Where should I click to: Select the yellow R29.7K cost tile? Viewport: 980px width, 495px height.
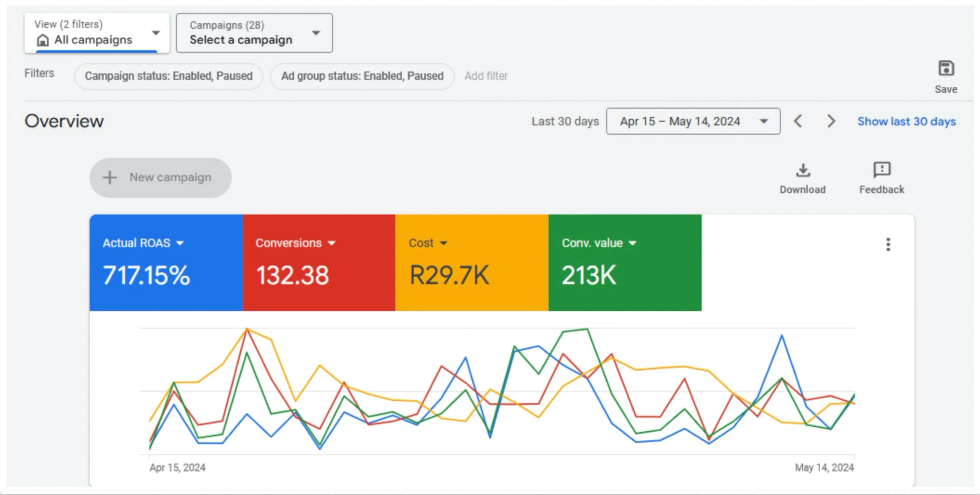pyautogui.click(x=472, y=263)
